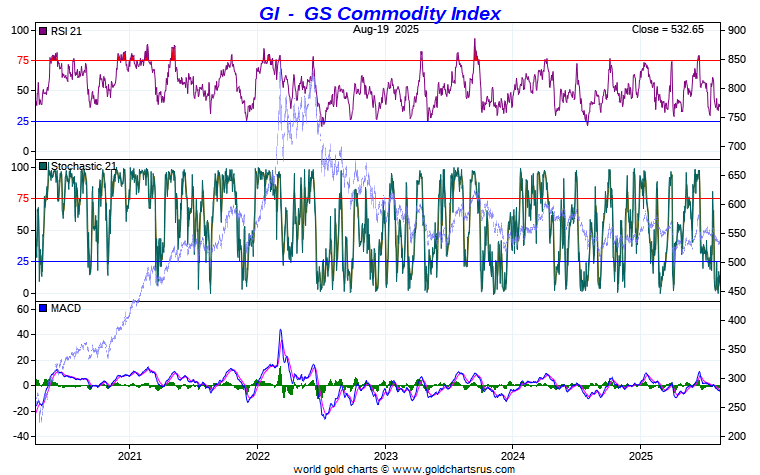Click the 2022 x-axis year label
Image resolution: width=760 pixels, height=475 pixels.
click(257, 456)
